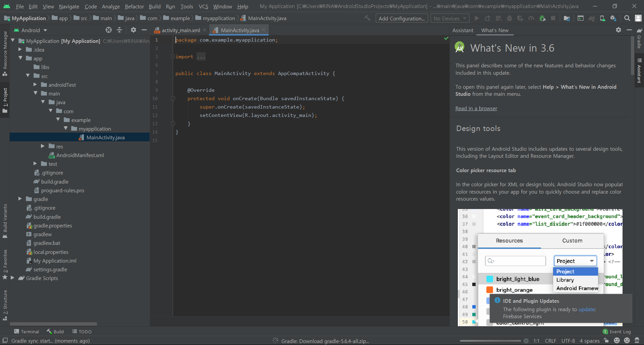Screen dimensions: 644x345
Task: Unfold the collapsed import block
Action: (173, 57)
